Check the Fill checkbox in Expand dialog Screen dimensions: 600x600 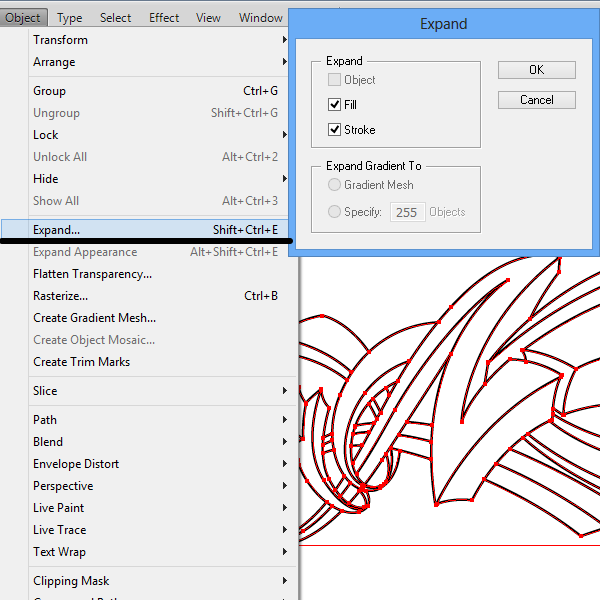pos(335,105)
